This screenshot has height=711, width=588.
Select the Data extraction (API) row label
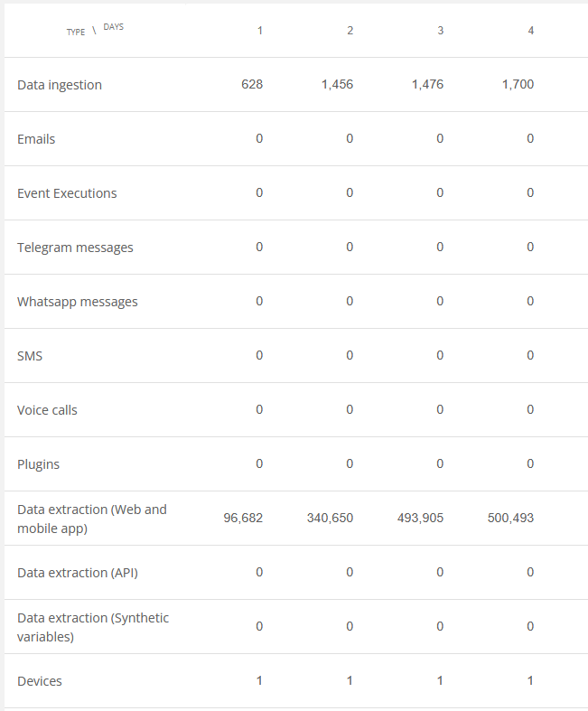click(78, 573)
